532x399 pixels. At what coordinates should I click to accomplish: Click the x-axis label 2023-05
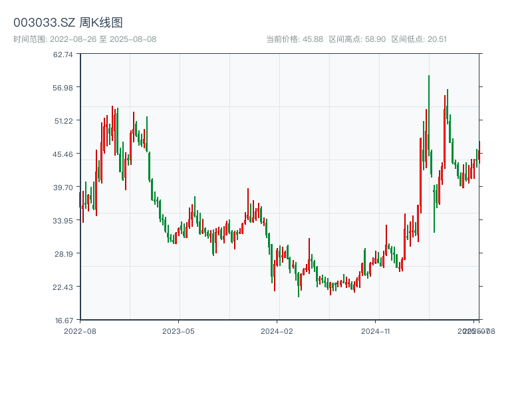(x=178, y=331)
